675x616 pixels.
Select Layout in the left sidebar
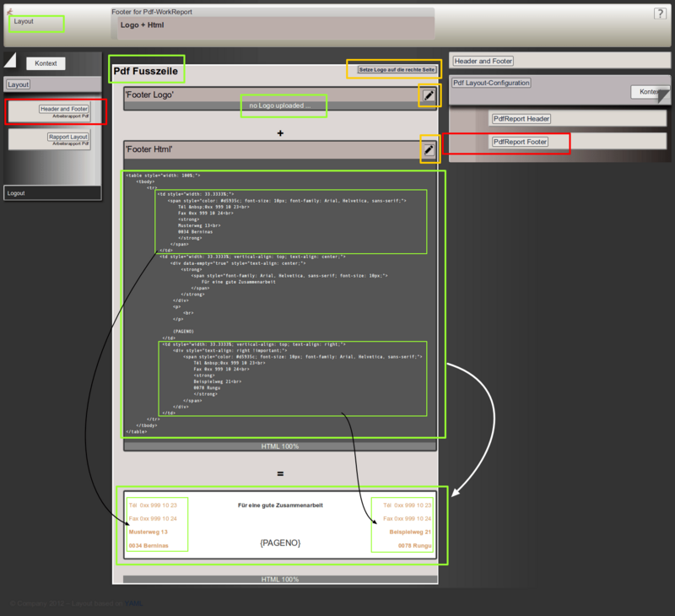[19, 84]
